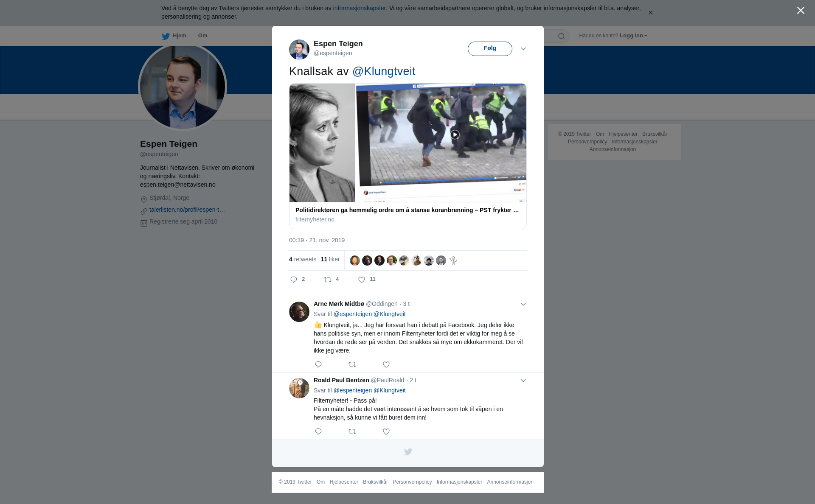Like Roald Paul Bentzen's reply

pyautogui.click(x=386, y=431)
